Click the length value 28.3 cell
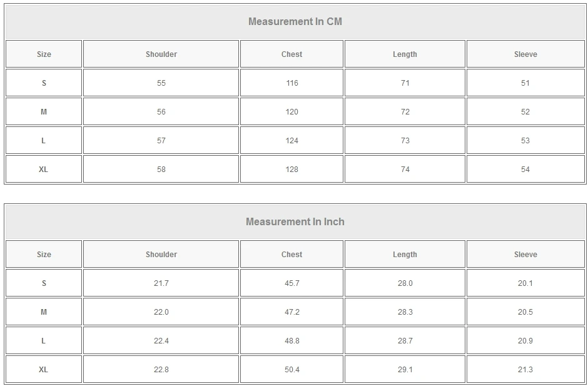Image resolution: width=588 pixels, height=386 pixels. (405, 312)
